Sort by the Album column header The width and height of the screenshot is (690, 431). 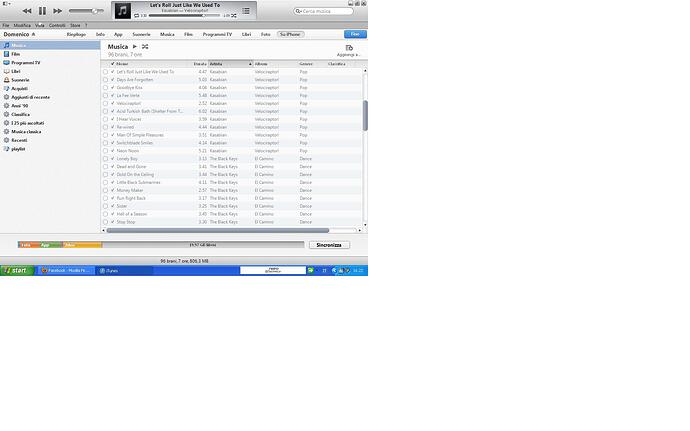click(x=275, y=64)
